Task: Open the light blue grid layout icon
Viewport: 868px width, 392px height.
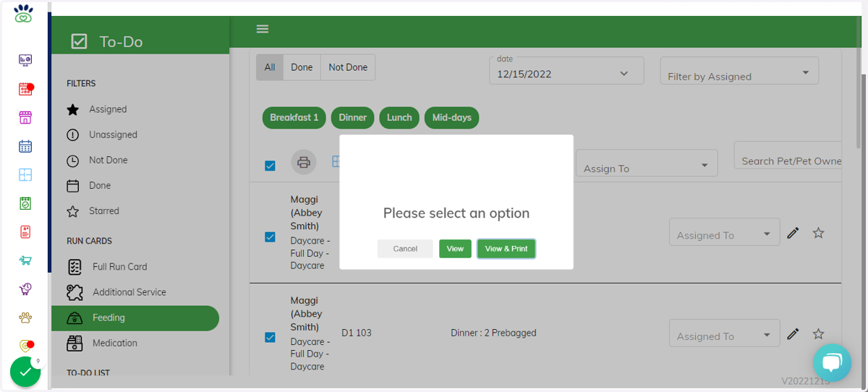Action: coord(25,174)
